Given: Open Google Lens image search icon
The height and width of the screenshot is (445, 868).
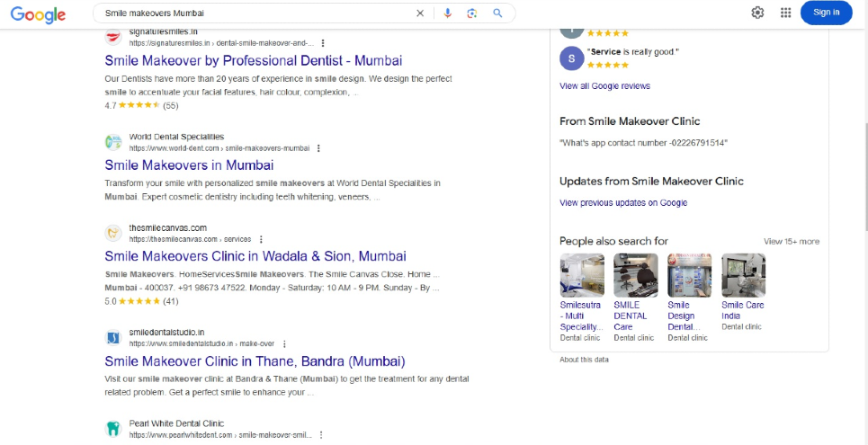Looking at the screenshot, I should coord(472,13).
